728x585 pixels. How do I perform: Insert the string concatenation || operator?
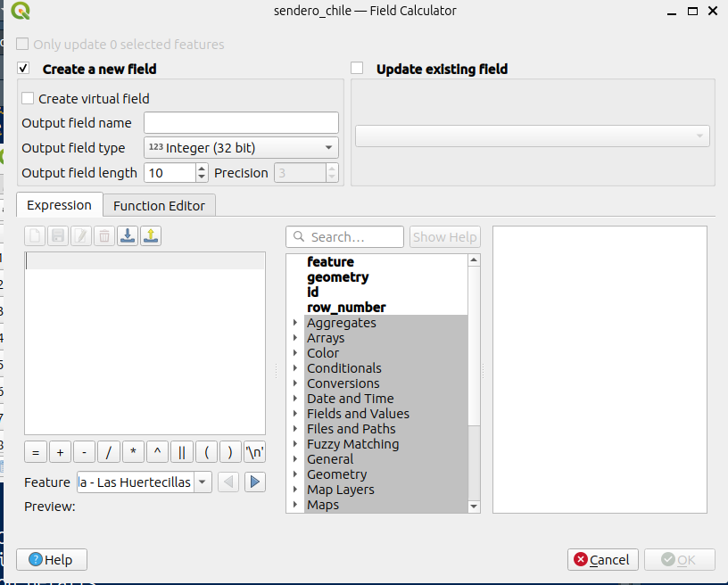pos(181,452)
